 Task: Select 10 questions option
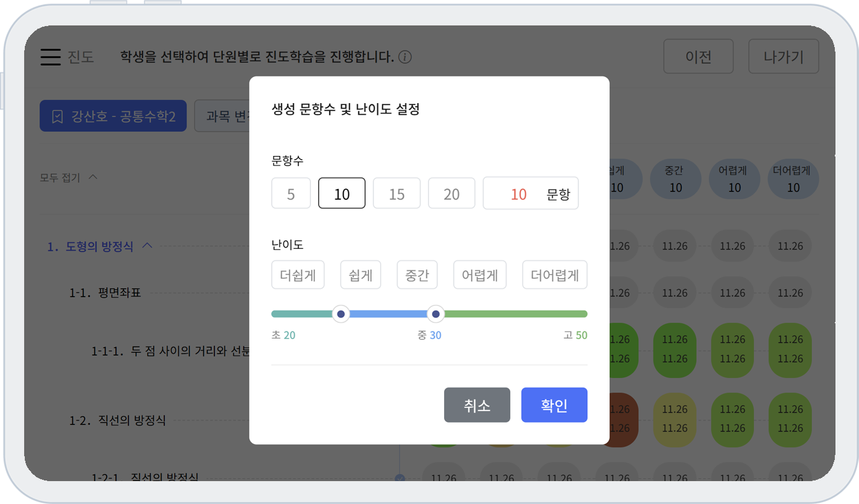[342, 193]
